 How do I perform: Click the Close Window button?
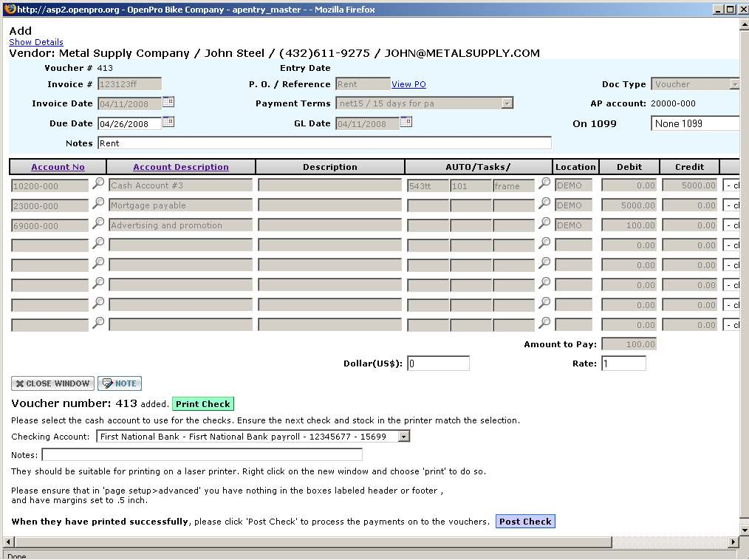pyautogui.click(x=52, y=383)
